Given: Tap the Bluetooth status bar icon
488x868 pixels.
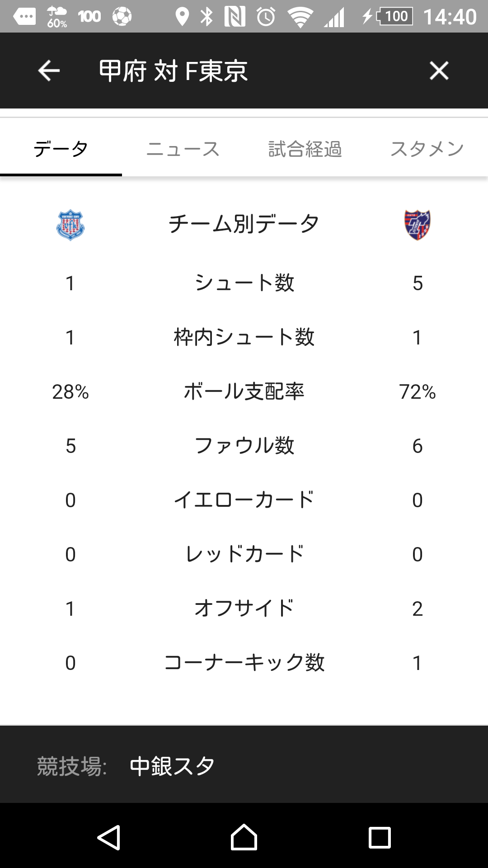Looking at the screenshot, I should pyautogui.click(x=207, y=17).
